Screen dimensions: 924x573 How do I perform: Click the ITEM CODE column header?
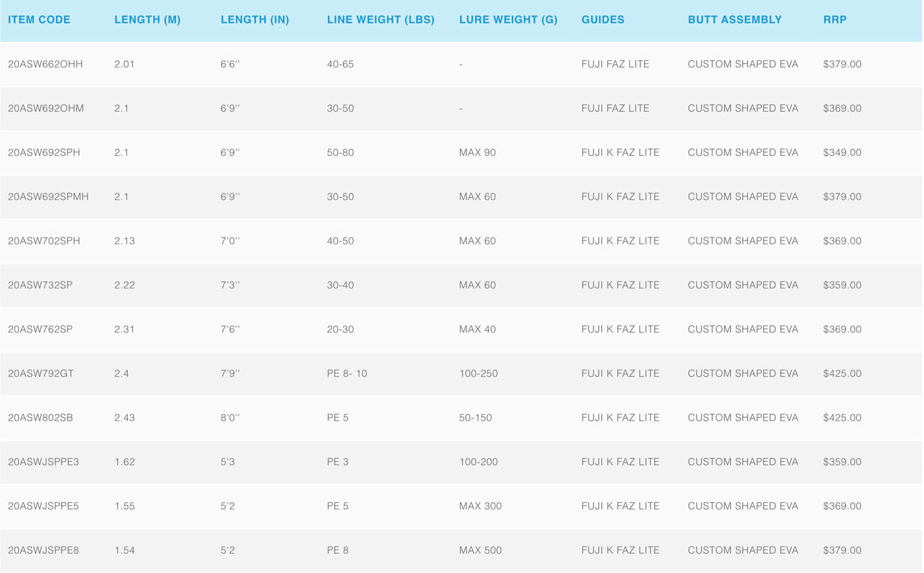pos(39,20)
